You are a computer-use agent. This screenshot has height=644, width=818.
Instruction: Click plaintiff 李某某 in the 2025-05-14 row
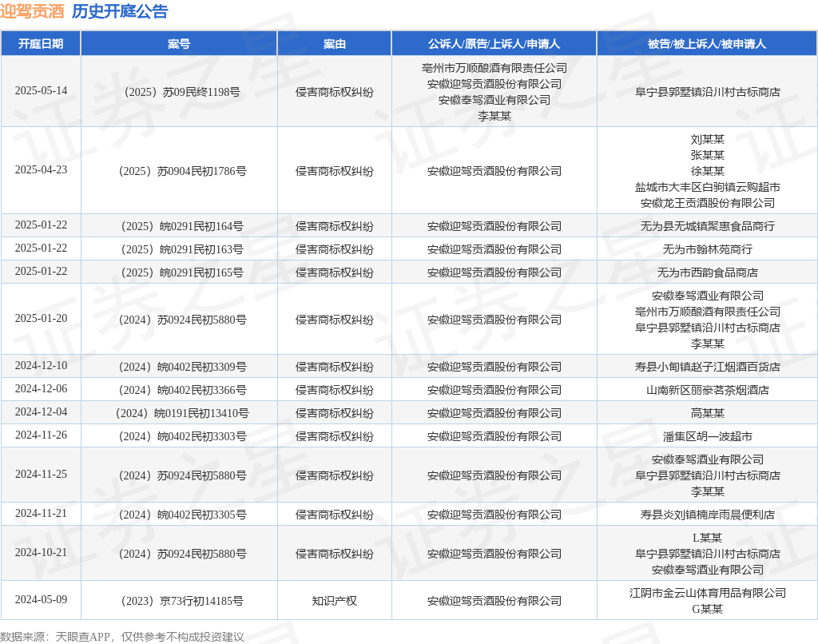494,116
